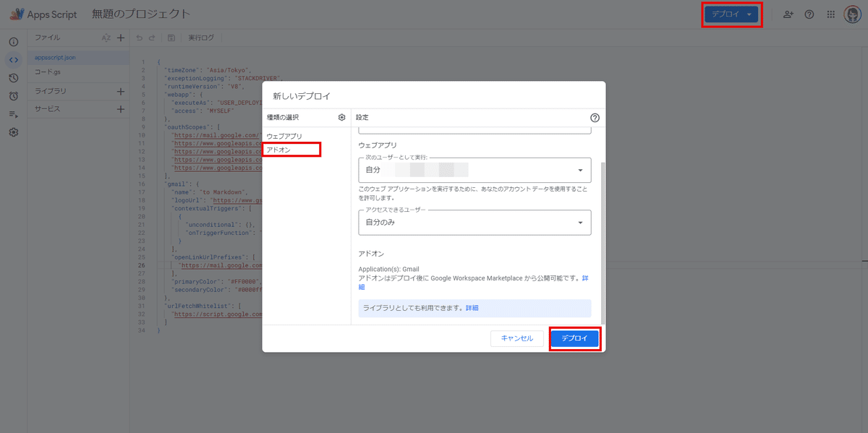Click the dialog's vertical scrollbar

coord(602,242)
